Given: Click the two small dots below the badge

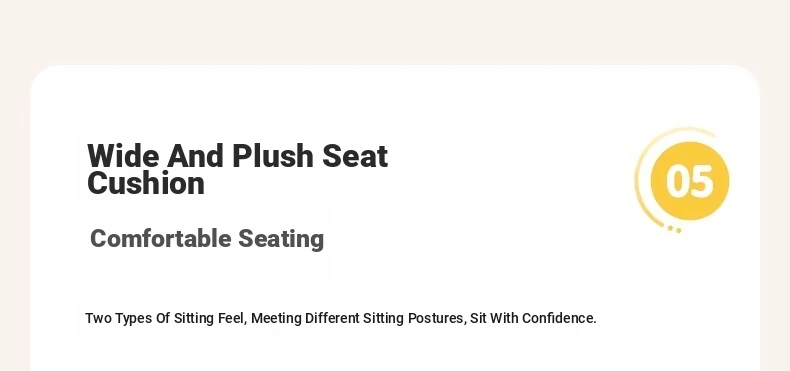Looking at the screenshot, I should (x=675, y=229).
